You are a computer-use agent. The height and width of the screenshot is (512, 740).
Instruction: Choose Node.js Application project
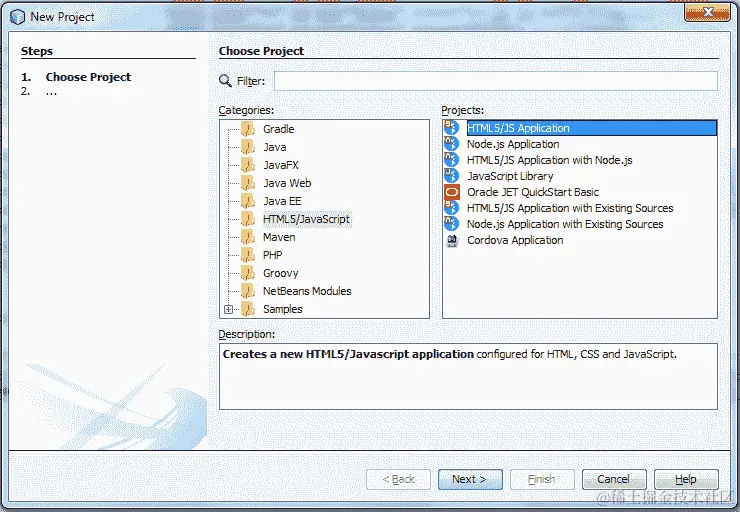point(513,144)
